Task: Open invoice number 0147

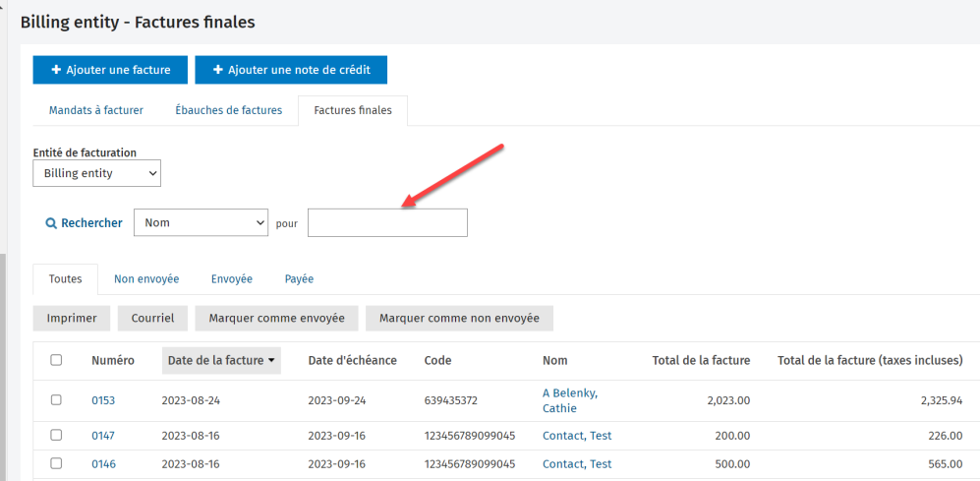Action: pos(103,436)
